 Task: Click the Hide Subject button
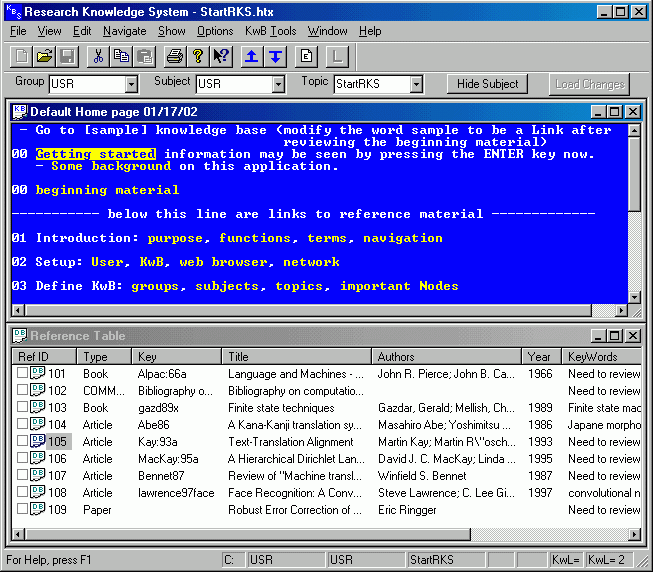click(487, 84)
